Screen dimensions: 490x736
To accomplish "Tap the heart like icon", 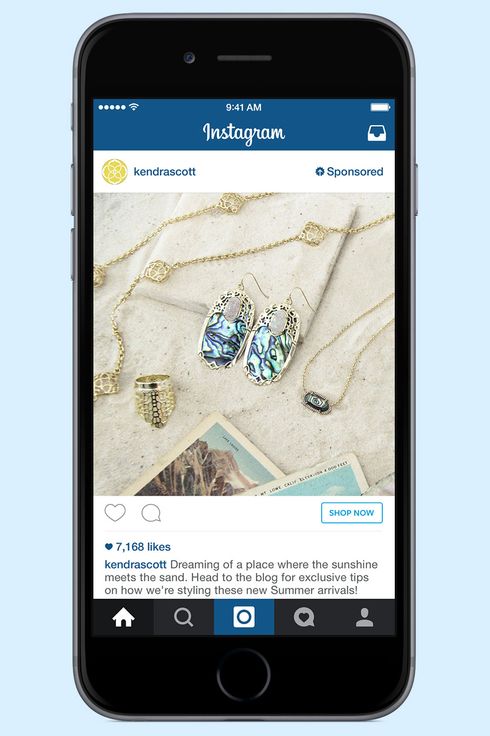I will tap(115, 513).
